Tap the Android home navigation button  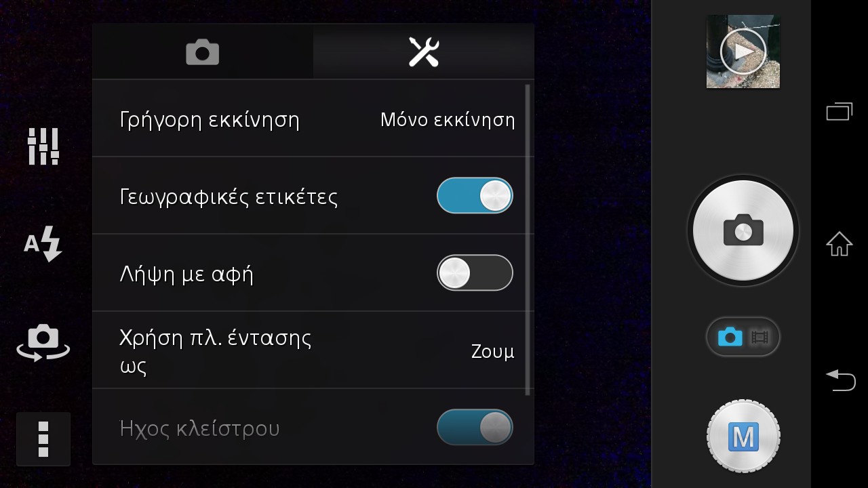tap(839, 244)
